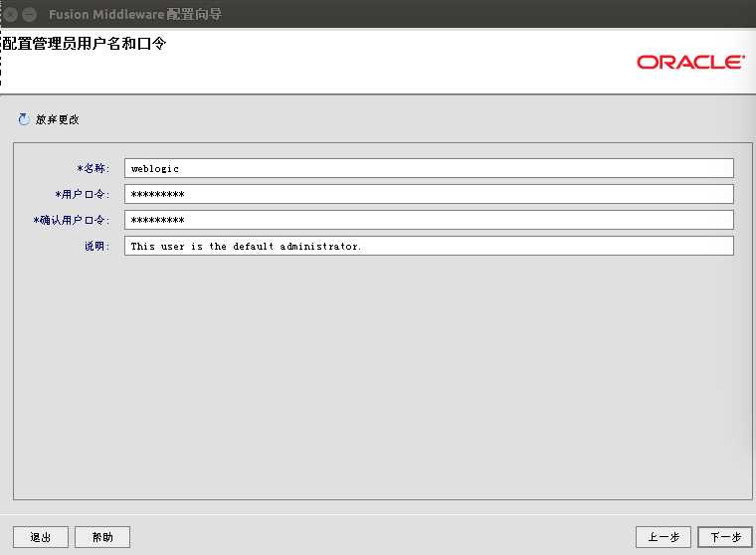Click the 说明 label
The width and height of the screenshot is (756, 555).
(x=96, y=247)
